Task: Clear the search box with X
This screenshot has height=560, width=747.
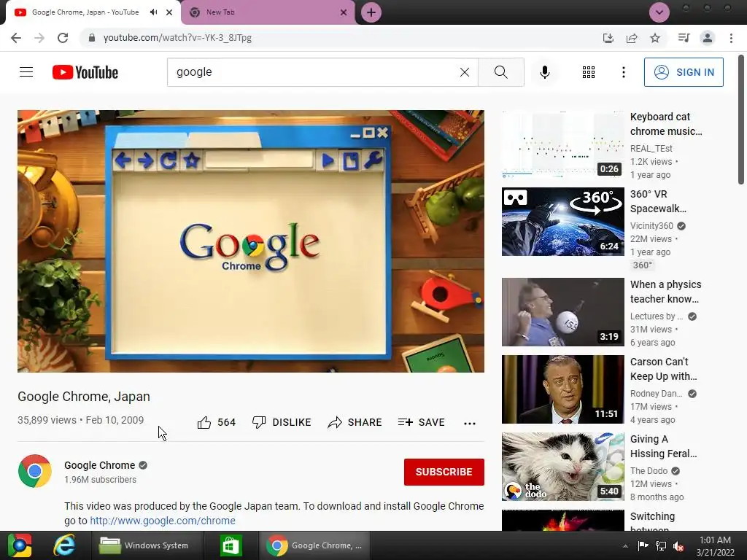Action: [x=465, y=72]
